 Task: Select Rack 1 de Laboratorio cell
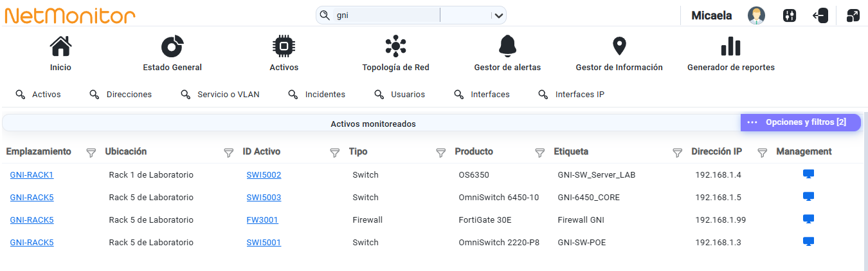pos(151,175)
